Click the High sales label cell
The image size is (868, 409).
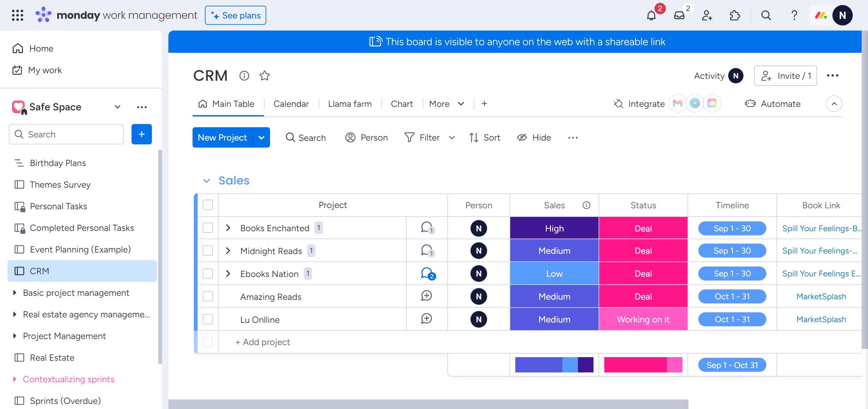click(x=554, y=228)
